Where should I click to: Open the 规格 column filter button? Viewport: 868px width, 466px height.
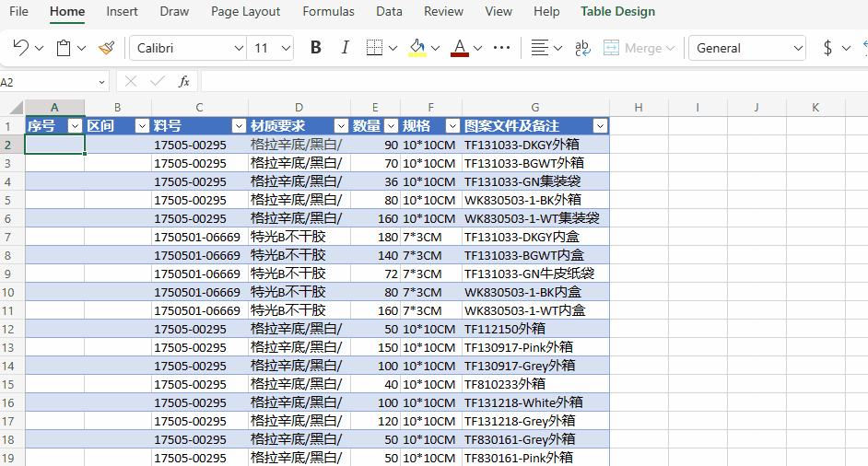click(x=452, y=126)
